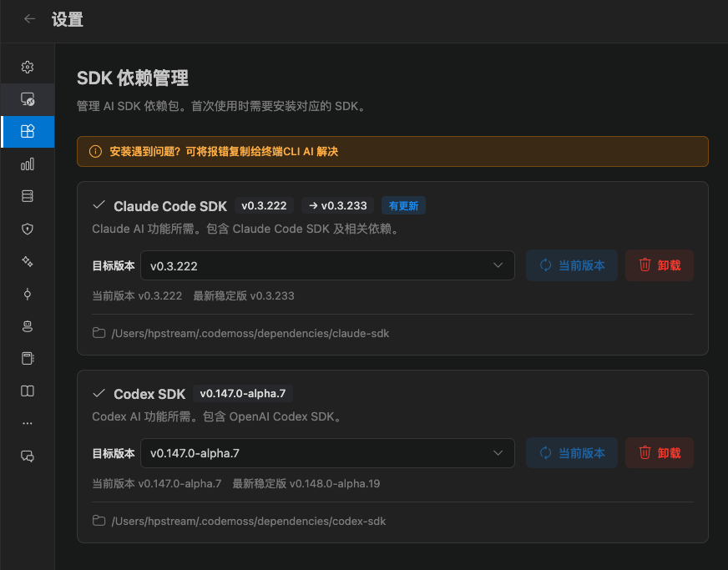Open the commit node icon in sidebar

pyautogui.click(x=28, y=294)
